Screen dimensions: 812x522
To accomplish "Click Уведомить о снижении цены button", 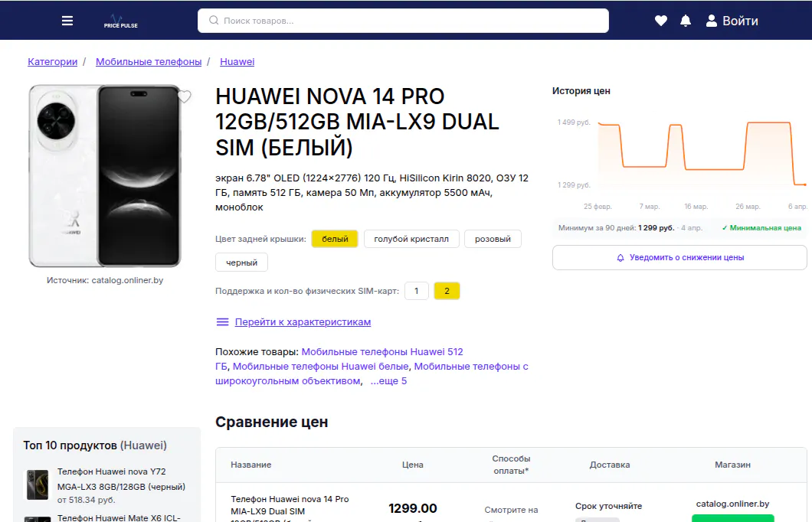I will [679, 258].
